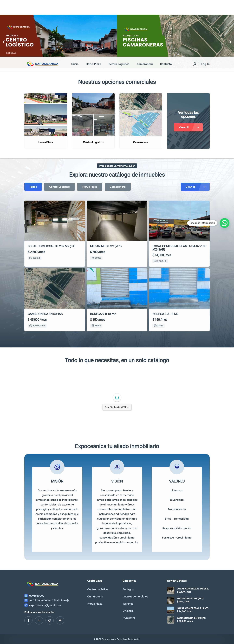Click the Valores diamond icon

pyautogui.click(x=177, y=467)
